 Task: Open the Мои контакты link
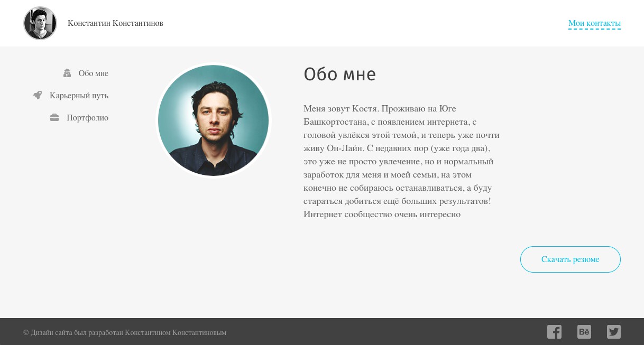(x=594, y=23)
